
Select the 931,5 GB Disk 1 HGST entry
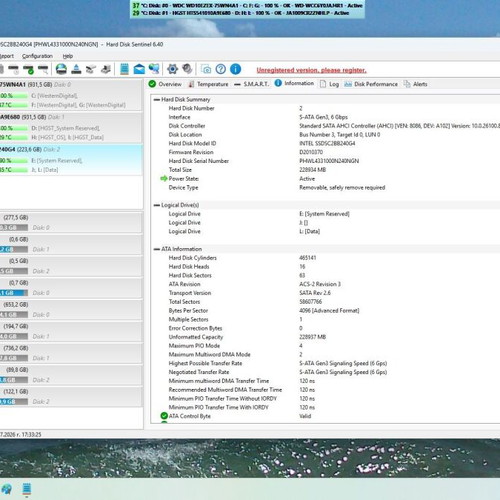pyautogui.click(x=71, y=127)
